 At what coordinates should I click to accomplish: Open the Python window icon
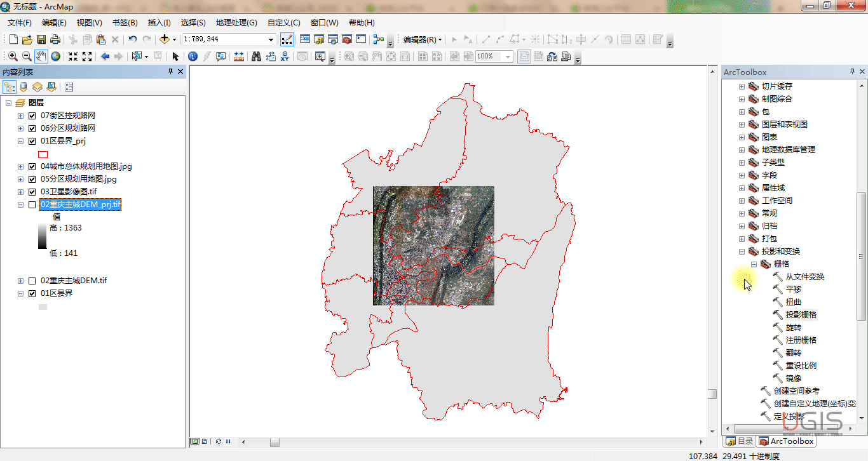(361, 39)
